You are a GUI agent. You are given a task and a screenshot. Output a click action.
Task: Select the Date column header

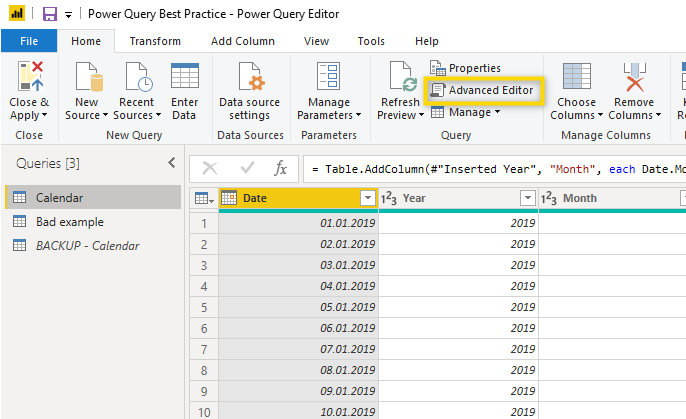tap(298, 198)
